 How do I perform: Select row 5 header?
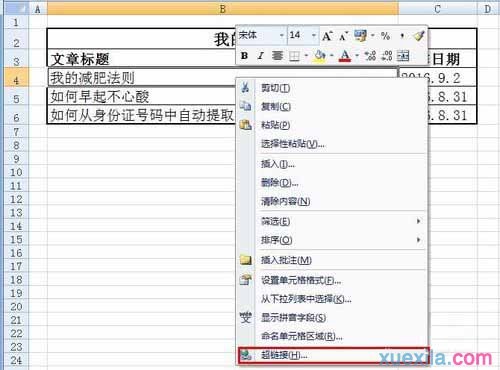point(16,96)
